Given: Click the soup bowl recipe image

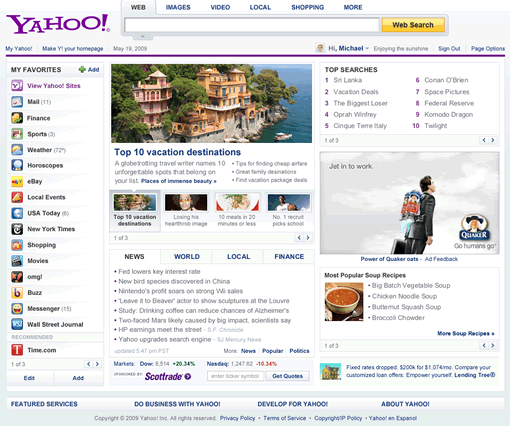Looking at the screenshot, I should (344, 302).
